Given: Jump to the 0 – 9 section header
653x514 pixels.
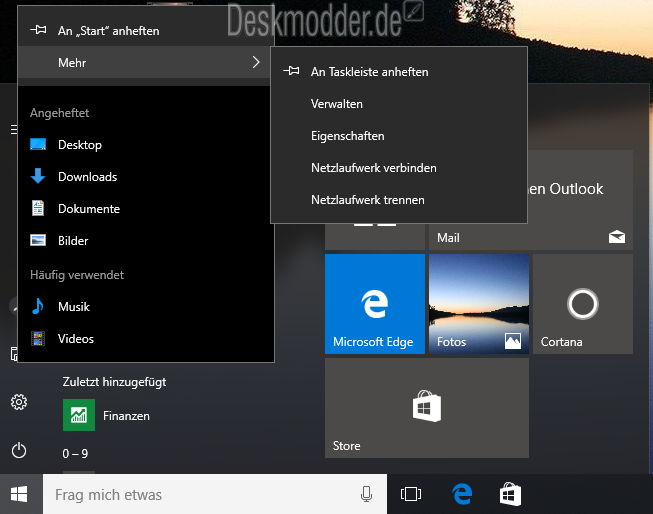Looking at the screenshot, I should click(75, 454).
